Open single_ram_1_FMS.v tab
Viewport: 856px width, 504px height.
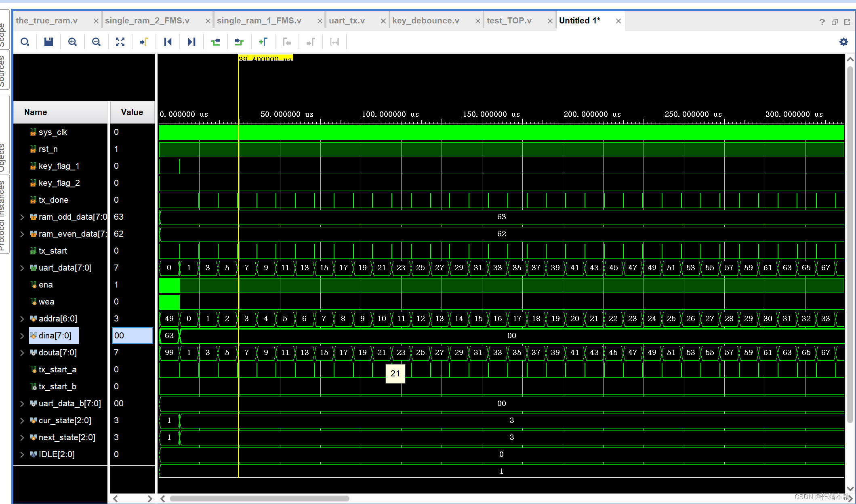(259, 21)
